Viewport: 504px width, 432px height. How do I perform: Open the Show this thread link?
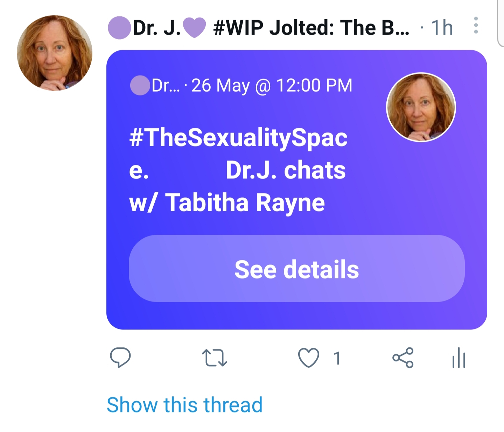click(x=184, y=405)
